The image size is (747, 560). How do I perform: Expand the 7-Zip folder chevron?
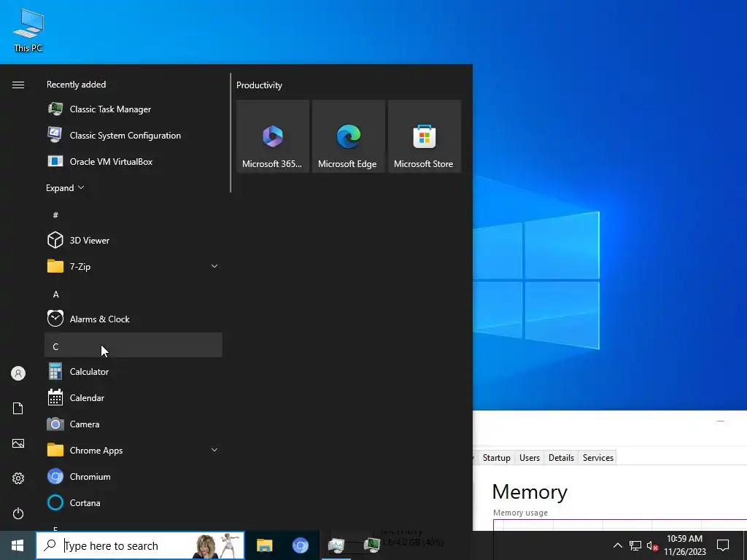tap(214, 266)
